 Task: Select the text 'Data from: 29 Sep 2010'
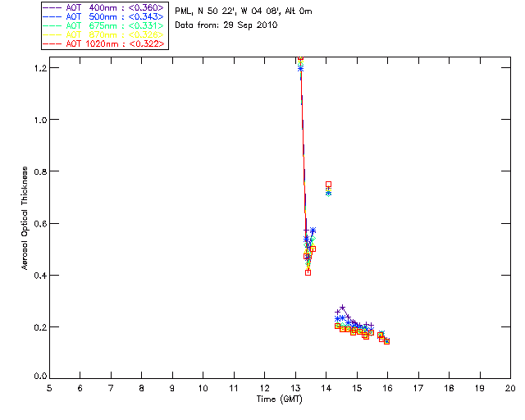click(226, 25)
